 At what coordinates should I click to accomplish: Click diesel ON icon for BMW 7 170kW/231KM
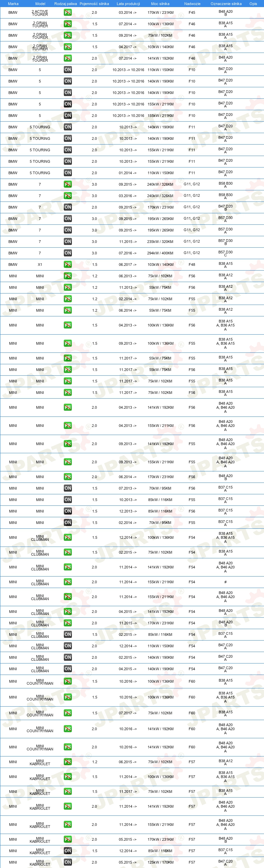tap(68, 207)
